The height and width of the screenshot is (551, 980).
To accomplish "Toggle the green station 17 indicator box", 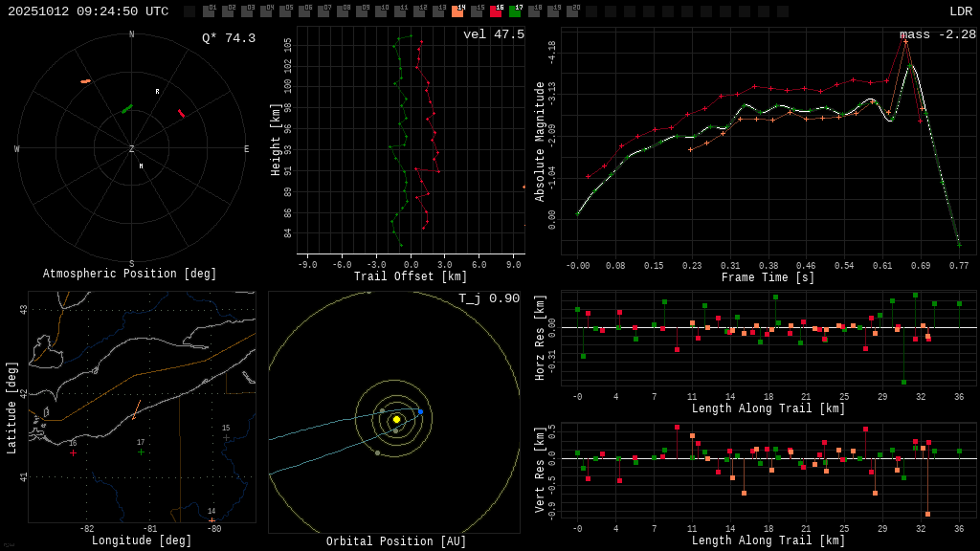I will click(515, 11).
